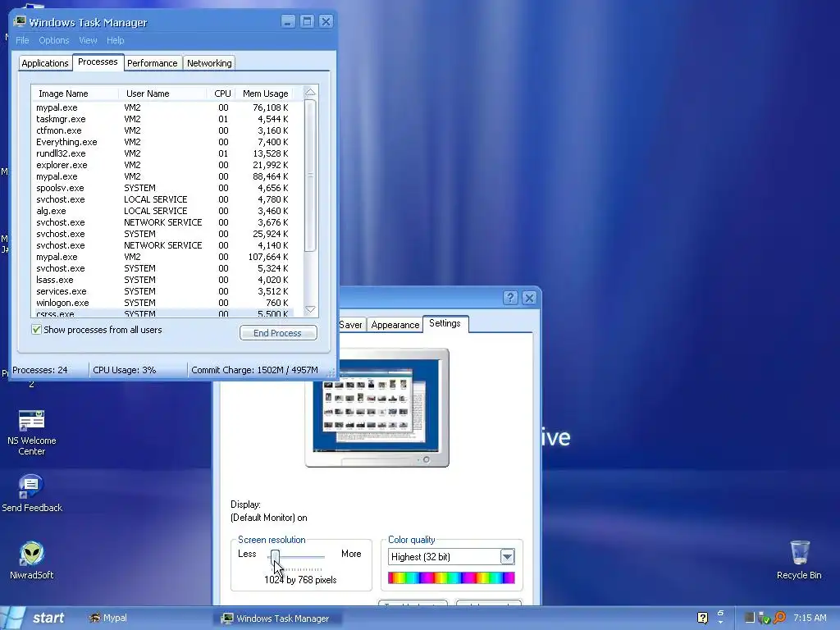Click the 7:15 AM taskbar clock
840x630 pixels.
click(x=810, y=618)
